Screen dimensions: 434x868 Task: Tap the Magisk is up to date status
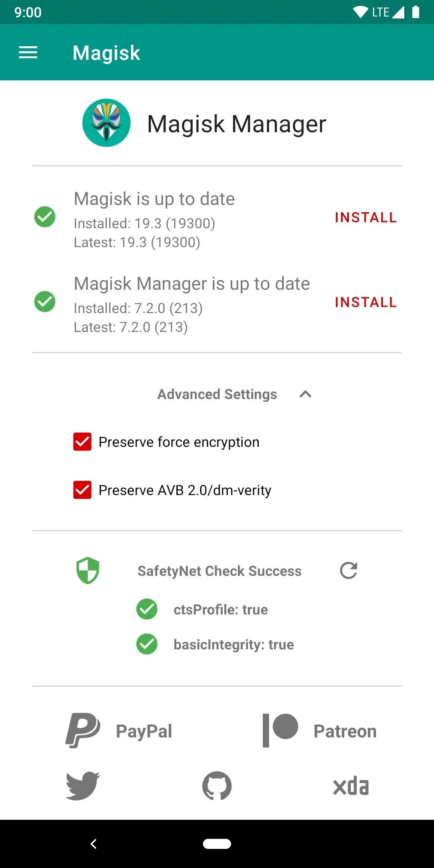pos(154,199)
